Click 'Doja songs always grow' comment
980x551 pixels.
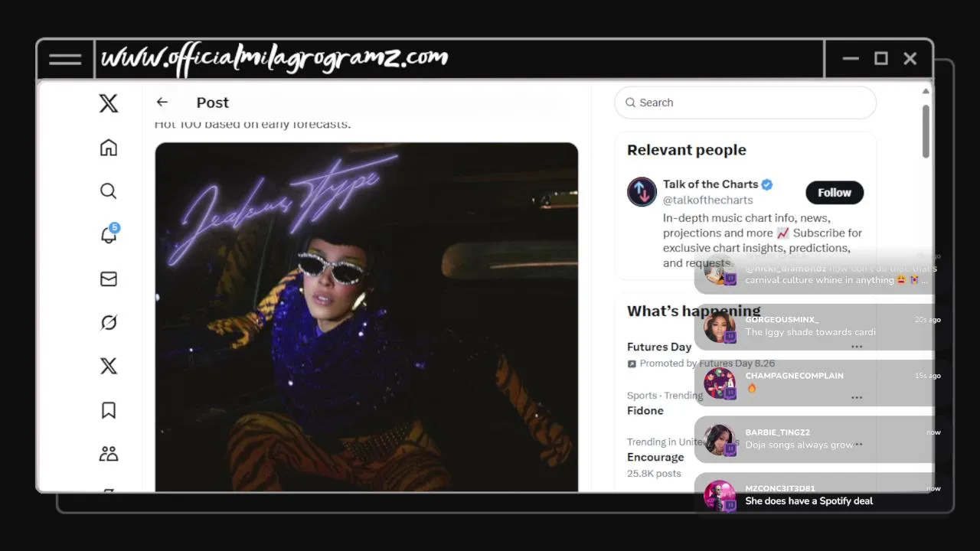799,445
